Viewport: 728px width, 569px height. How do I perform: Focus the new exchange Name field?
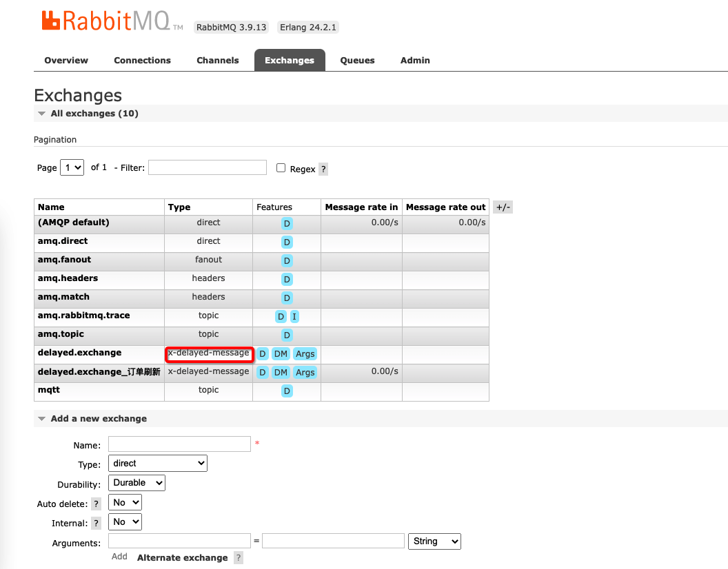point(180,444)
